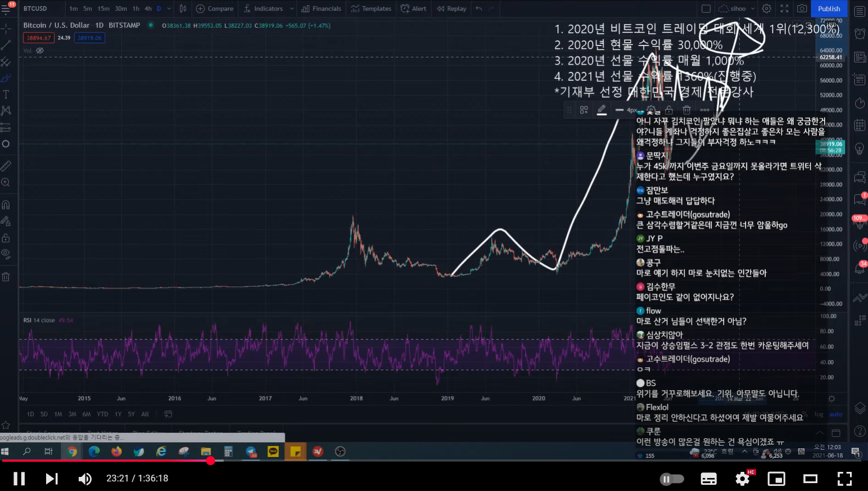Click the BTCUSD symbol search field
This screenshot has height=491, width=868.
(x=35, y=8)
